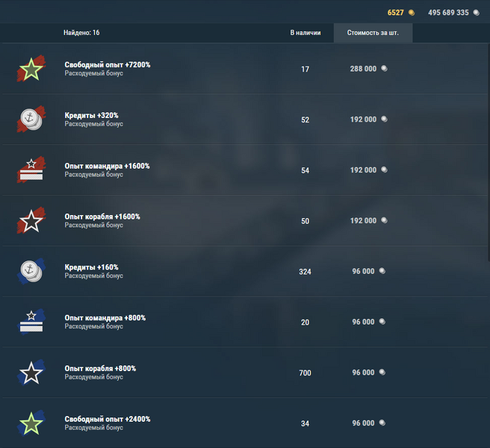Click the 324 owned count for Кредиты +160%
Viewport: 490px width, 448px height.
click(x=305, y=272)
